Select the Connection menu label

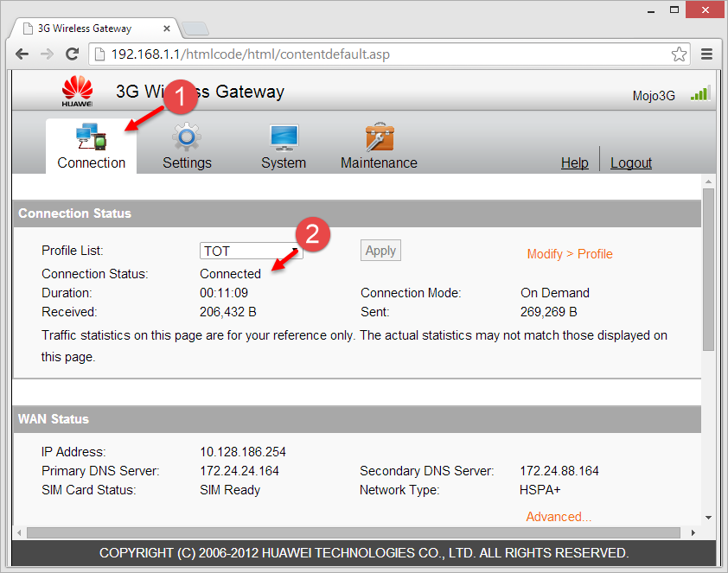(92, 162)
